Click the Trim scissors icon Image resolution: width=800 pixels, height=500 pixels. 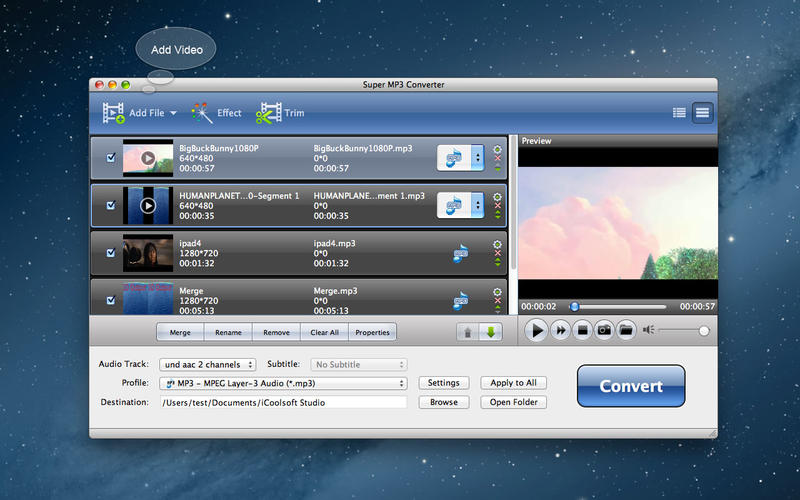click(x=269, y=113)
